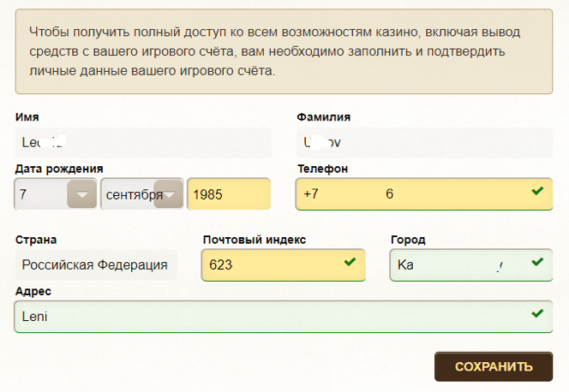The image size is (569, 392).
Task: Select the Страна field showing Российская Федерация
Action: tap(95, 265)
